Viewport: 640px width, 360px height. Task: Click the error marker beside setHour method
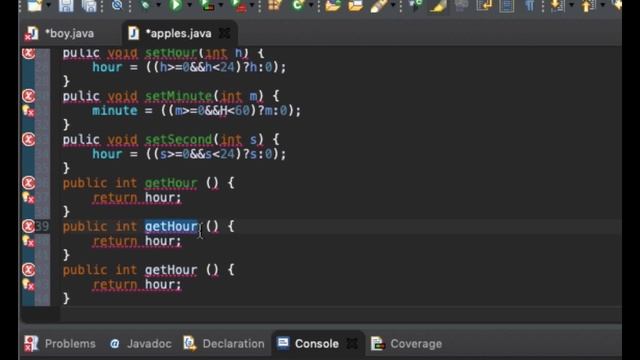(x=28, y=53)
